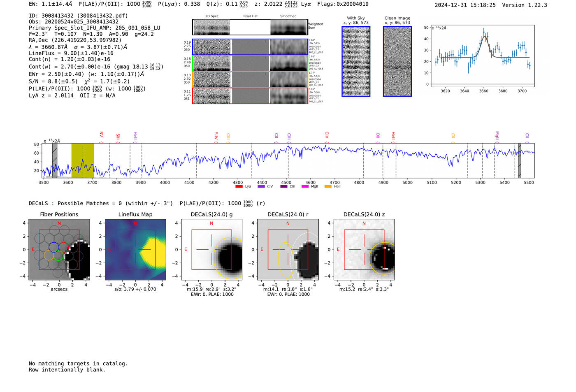Open the Lineflux Map panel

pyautogui.click(x=135, y=250)
